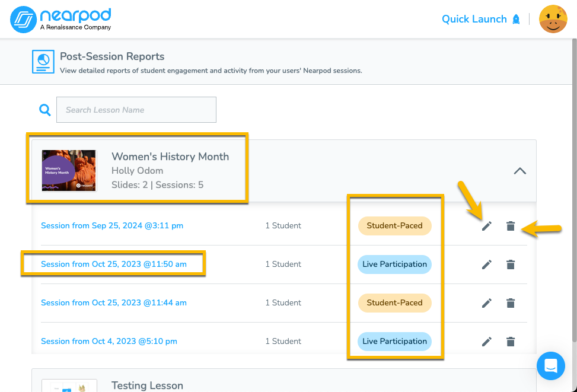The width and height of the screenshot is (577, 392).
Task: Delete the Oct 4, 2023 session
Action: [511, 342]
